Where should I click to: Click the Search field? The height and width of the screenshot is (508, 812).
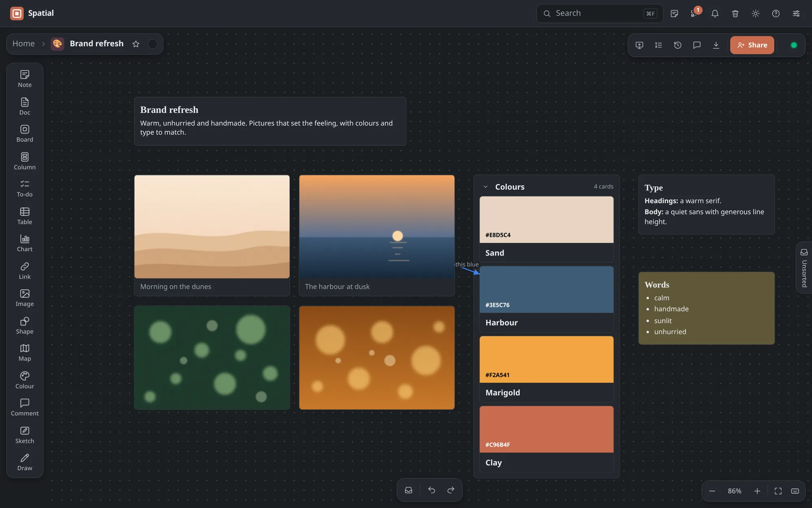(600, 13)
